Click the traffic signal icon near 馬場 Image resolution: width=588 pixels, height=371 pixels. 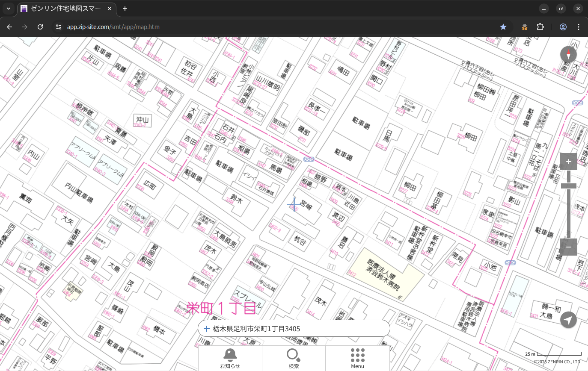click(309, 159)
